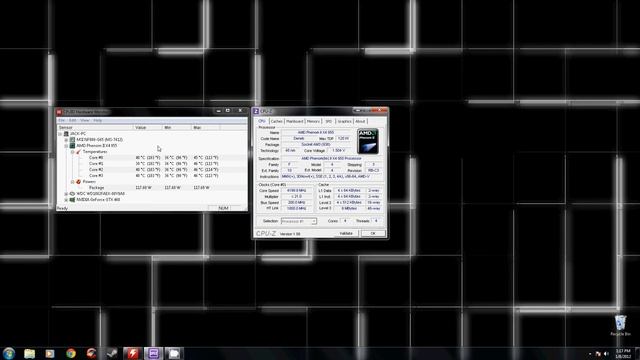
Task: Click the Sensor column header
Action: click(x=96, y=128)
